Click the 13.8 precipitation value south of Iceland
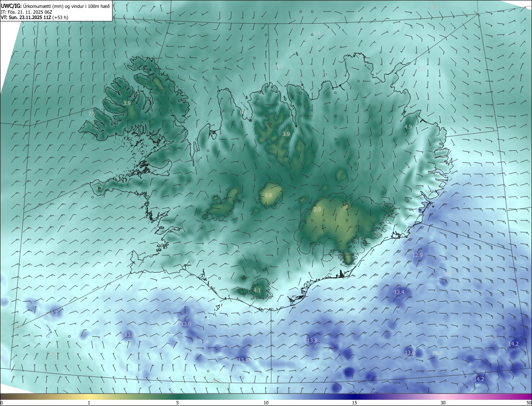 pyautogui.click(x=312, y=340)
